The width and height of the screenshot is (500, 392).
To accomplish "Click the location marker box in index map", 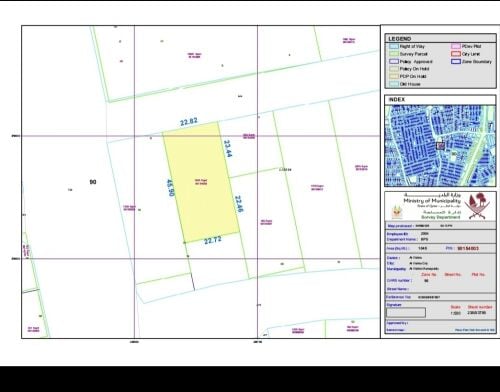I will tap(441, 146).
